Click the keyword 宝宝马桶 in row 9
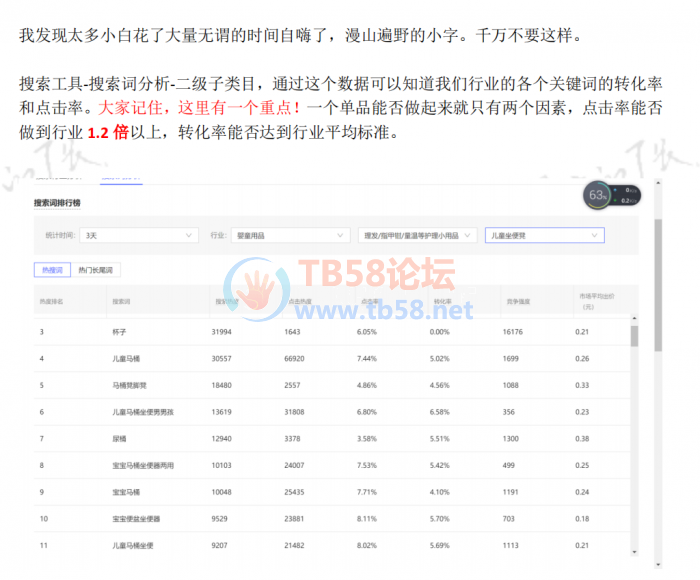This screenshot has height=580, width=700. [126, 492]
